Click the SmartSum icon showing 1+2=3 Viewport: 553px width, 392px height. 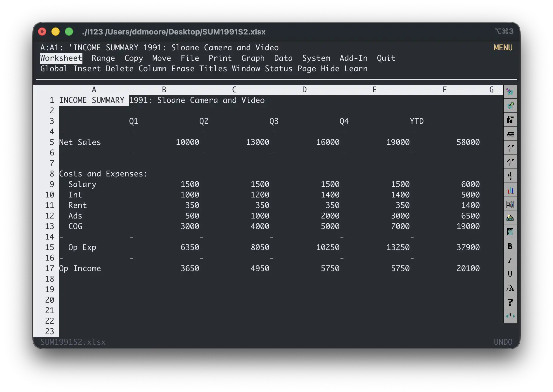pos(510,176)
